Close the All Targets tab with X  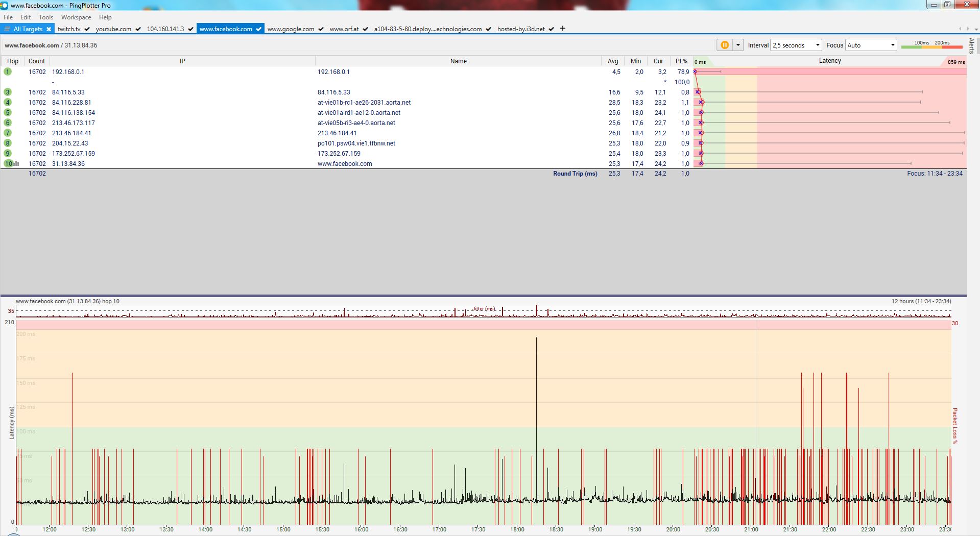[x=49, y=29]
